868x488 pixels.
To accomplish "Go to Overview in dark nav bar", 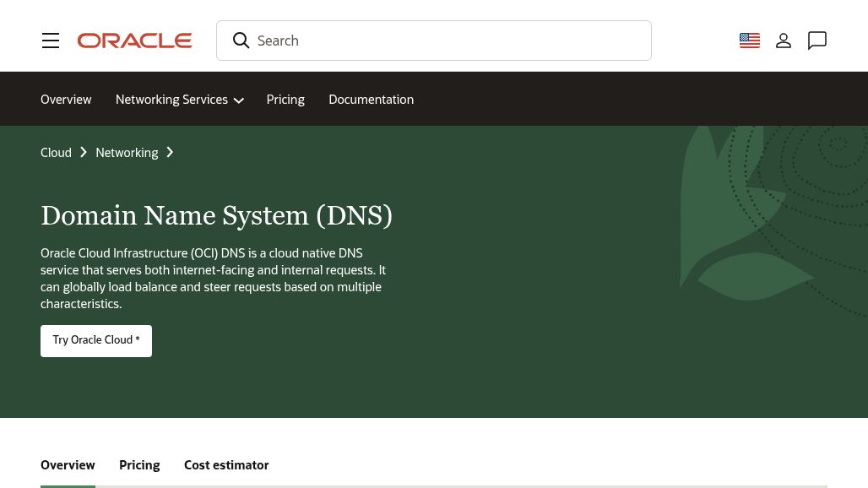I will (66, 100).
